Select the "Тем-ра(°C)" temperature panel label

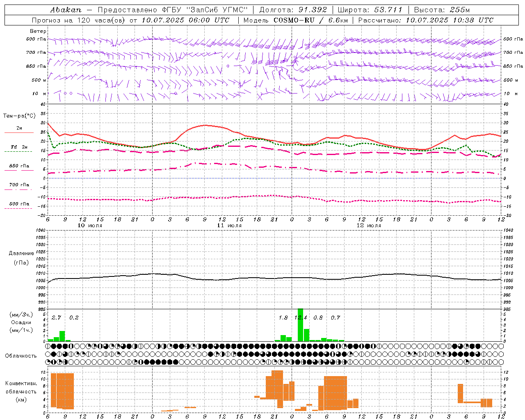coord(19,116)
